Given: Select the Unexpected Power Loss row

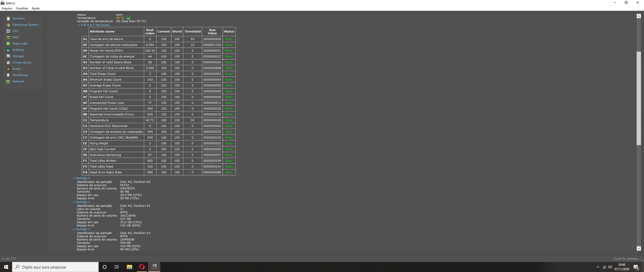Looking at the screenshot, I should (158, 103).
